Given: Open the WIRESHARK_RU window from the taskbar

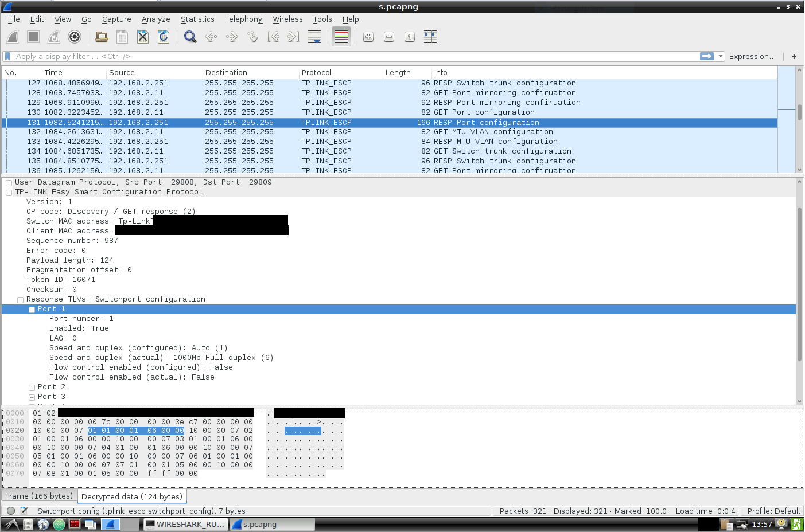Looking at the screenshot, I should point(185,523).
